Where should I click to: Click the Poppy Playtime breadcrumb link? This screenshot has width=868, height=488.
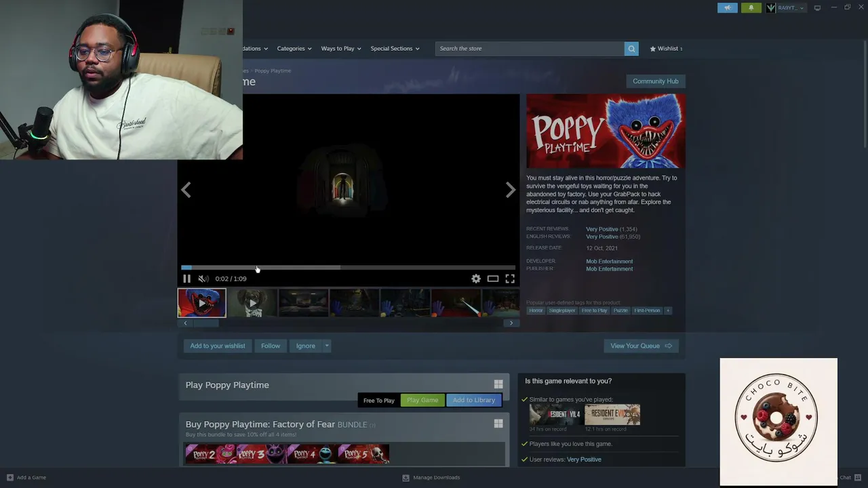click(273, 70)
